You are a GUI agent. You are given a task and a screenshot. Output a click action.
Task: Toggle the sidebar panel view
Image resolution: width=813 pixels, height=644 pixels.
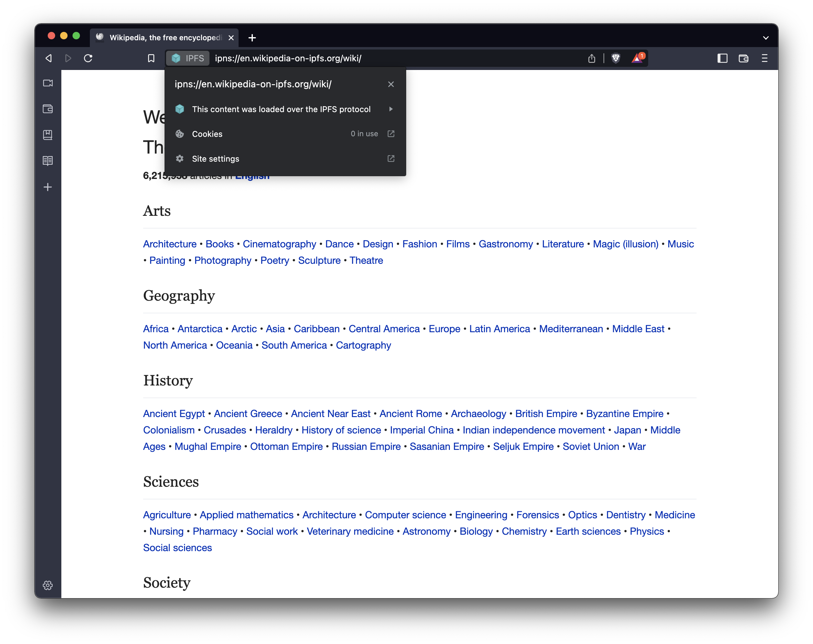tap(723, 58)
